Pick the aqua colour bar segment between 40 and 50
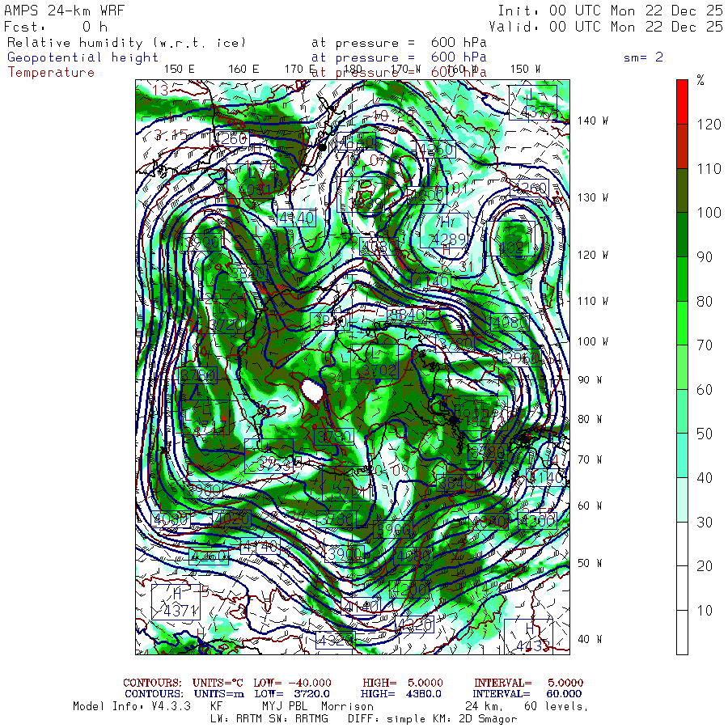The image size is (728, 728). coord(682,455)
